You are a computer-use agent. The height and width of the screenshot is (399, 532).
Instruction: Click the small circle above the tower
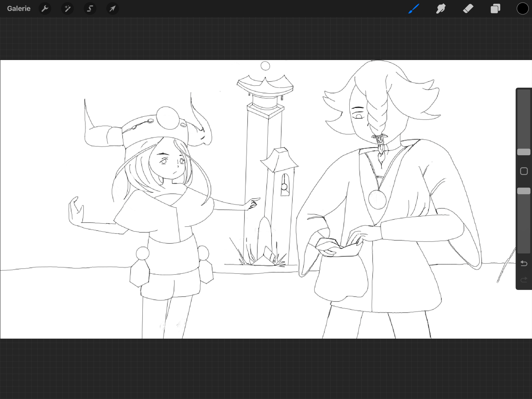265,66
